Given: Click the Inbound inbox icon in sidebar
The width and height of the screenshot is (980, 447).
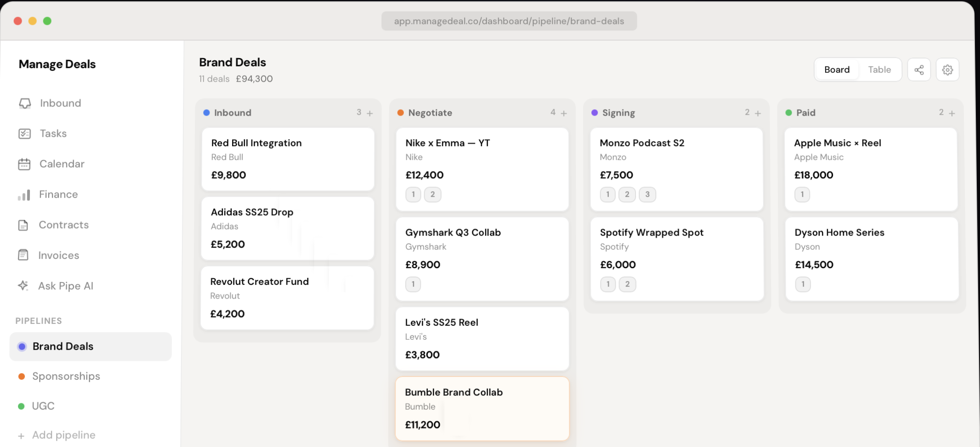Looking at the screenshot, I should (x=25, y=103).
